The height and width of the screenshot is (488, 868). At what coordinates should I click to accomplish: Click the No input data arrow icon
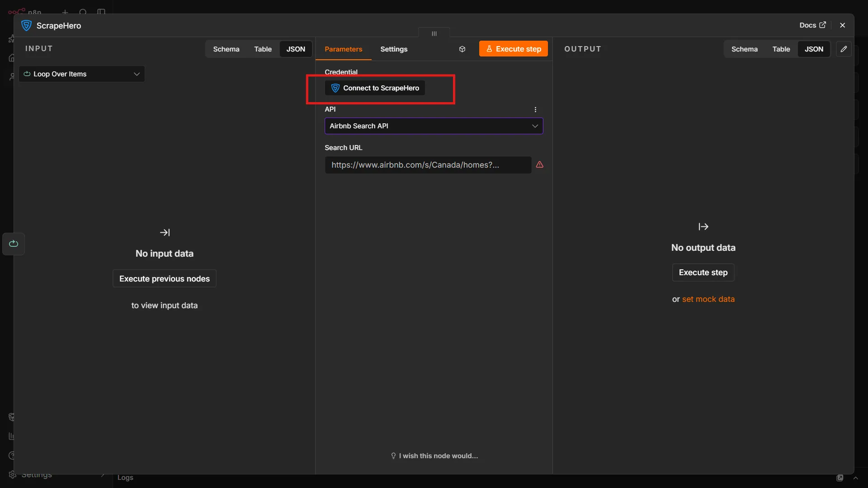tap(165, 233)
